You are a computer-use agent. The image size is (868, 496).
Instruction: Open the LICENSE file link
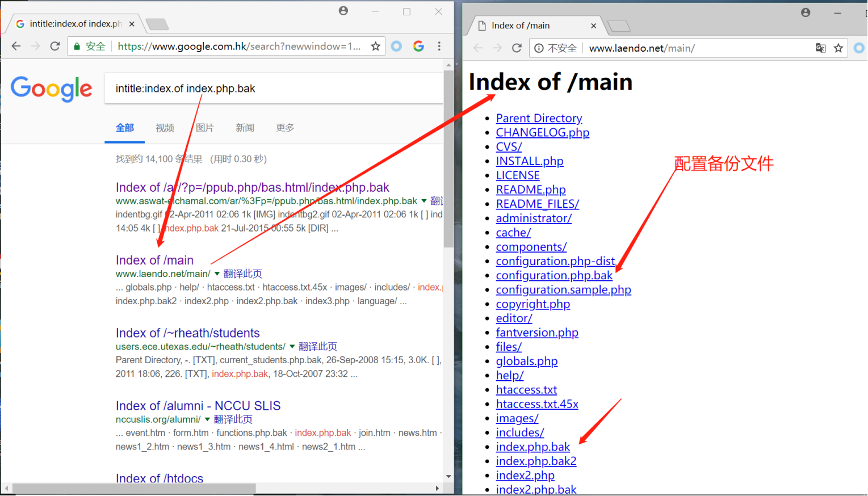(x=518, y=175)
